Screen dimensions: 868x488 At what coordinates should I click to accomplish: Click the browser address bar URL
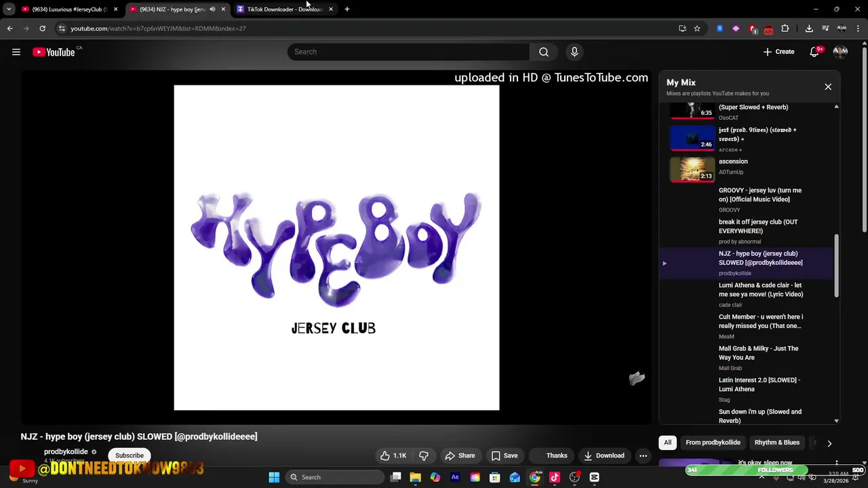click(158, 28)
